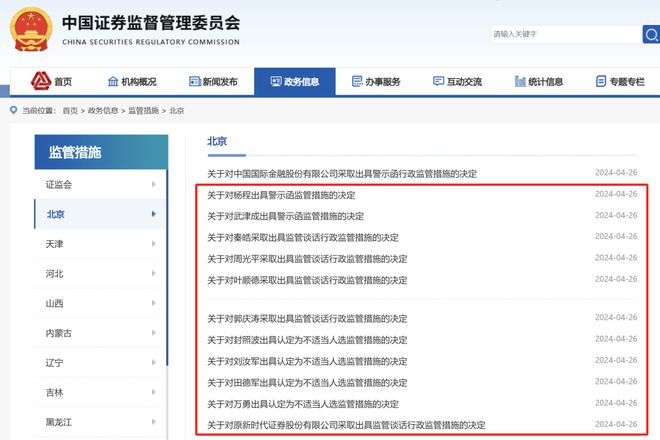Image resolution: width=660 pixels, height=440 pixels.
Task: Expand the 山西 sidebar arrow
Action: pyautogui.click(x=154, y=303)
